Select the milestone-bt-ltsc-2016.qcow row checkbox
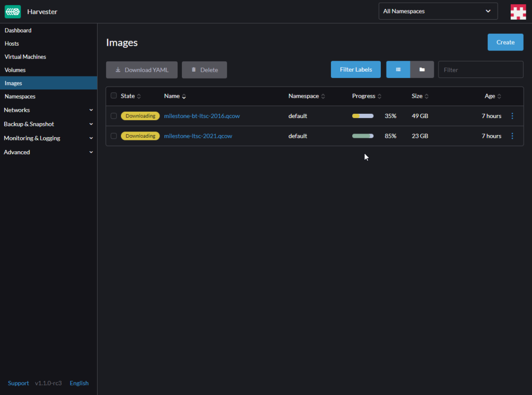Viewport: 532px width, 395px height. [x=114, y=116]
